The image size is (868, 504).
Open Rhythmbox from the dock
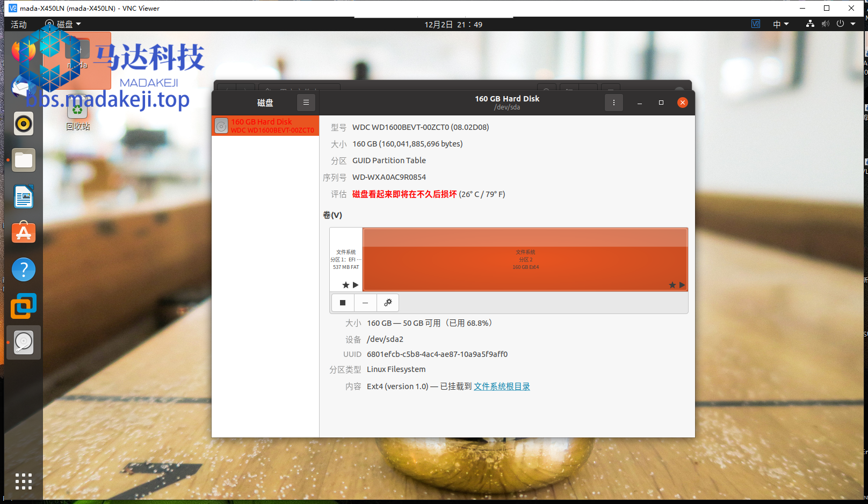[24, 124]
